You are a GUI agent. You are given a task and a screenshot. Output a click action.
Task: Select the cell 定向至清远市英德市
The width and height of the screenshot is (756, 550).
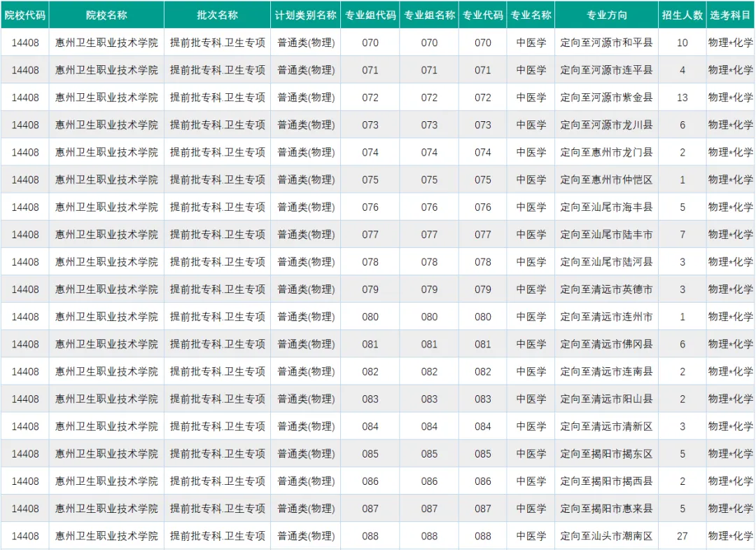(x=606, y=289)
